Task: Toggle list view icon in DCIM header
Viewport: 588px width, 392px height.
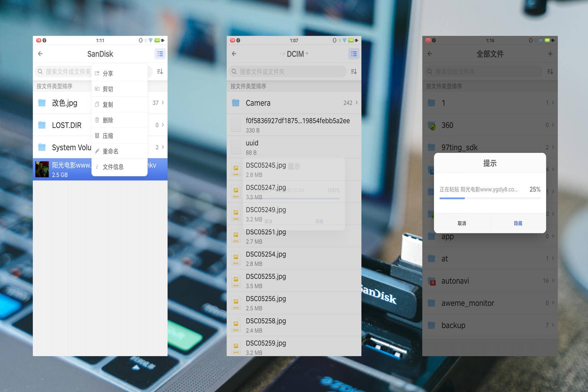Action: pos(354,54)
